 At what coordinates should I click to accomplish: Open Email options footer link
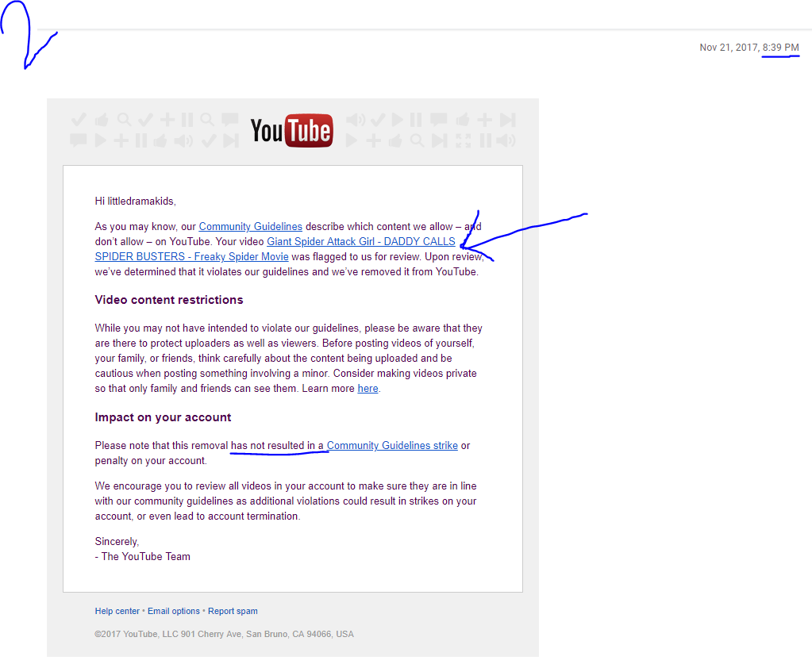pos(174,611)
